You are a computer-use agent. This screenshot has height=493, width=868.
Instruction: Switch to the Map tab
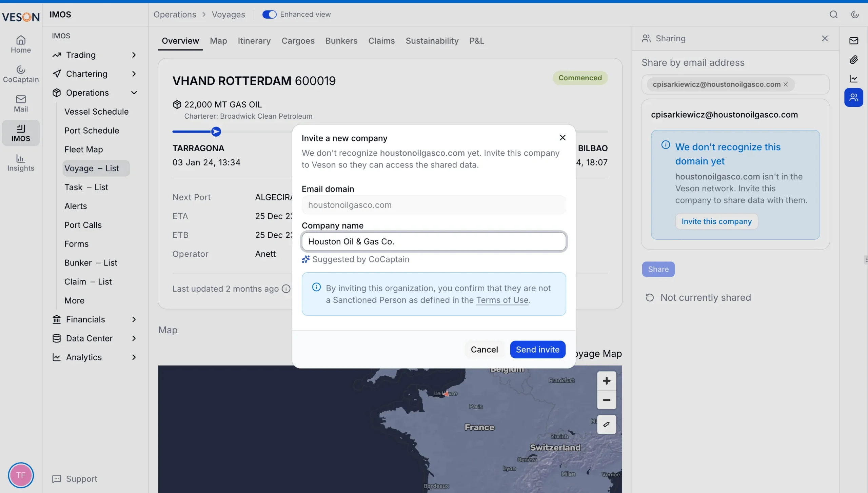tap(218, 41)
